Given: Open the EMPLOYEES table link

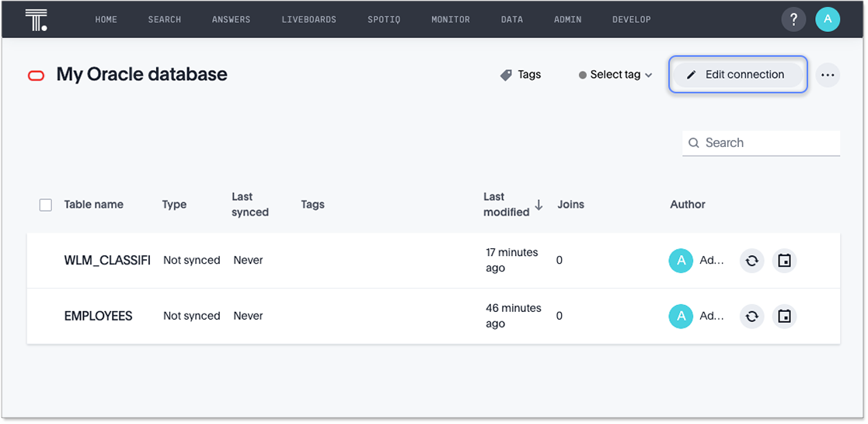Looking at the screenshot, I should tap(98, 317).
